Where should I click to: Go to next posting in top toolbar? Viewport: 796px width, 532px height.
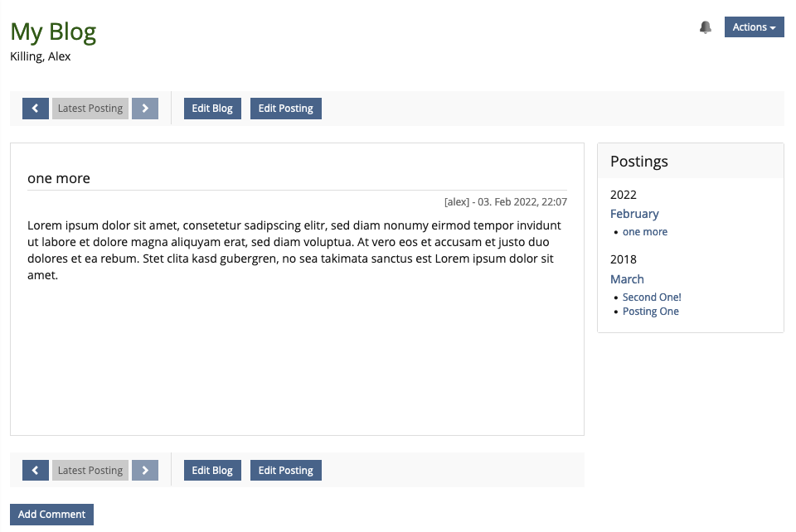145,109
